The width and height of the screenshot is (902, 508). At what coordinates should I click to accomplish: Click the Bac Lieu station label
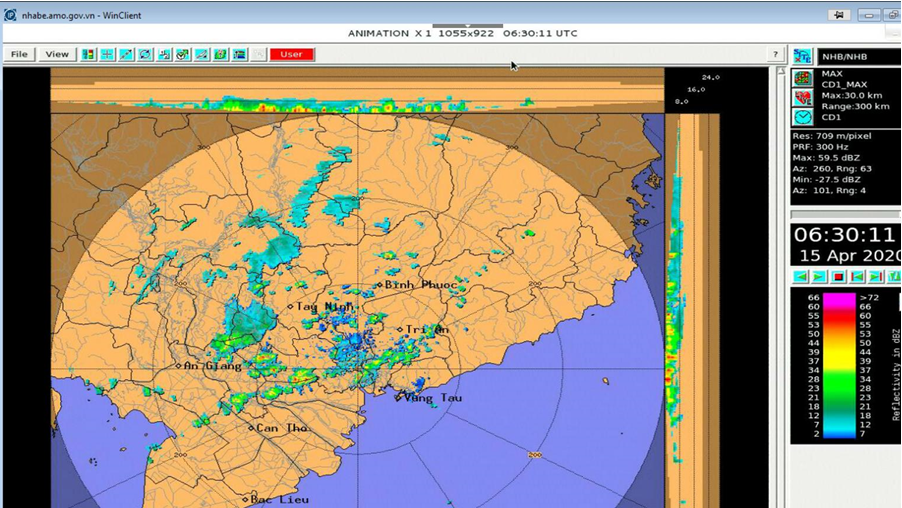[280, 499]
